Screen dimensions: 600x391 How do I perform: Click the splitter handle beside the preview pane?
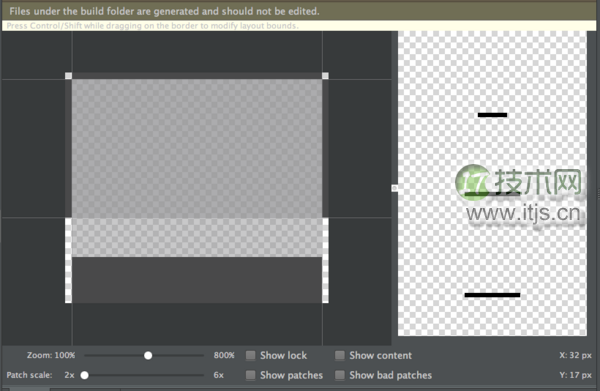pyautogui.click(x=395, y=188)
